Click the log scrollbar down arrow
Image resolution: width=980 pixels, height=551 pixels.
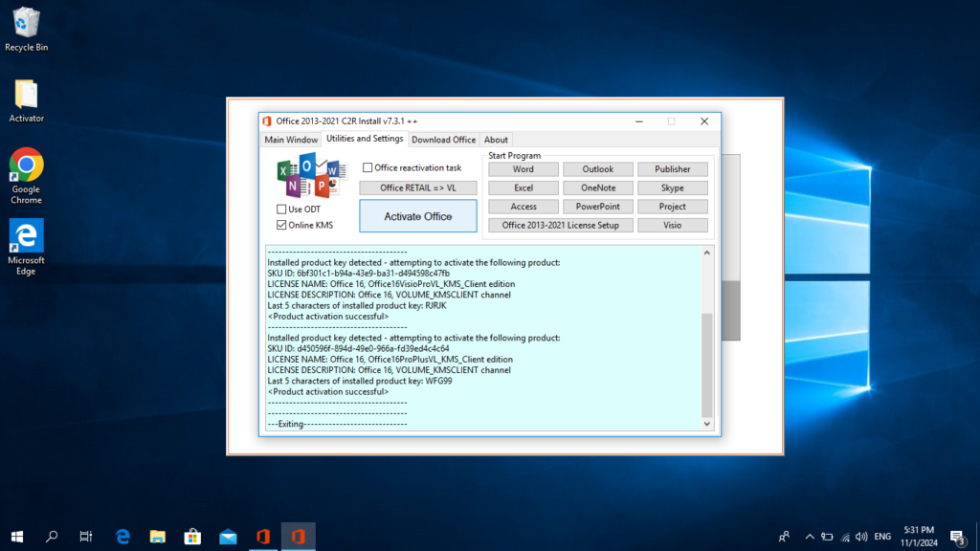click(707, 424)
